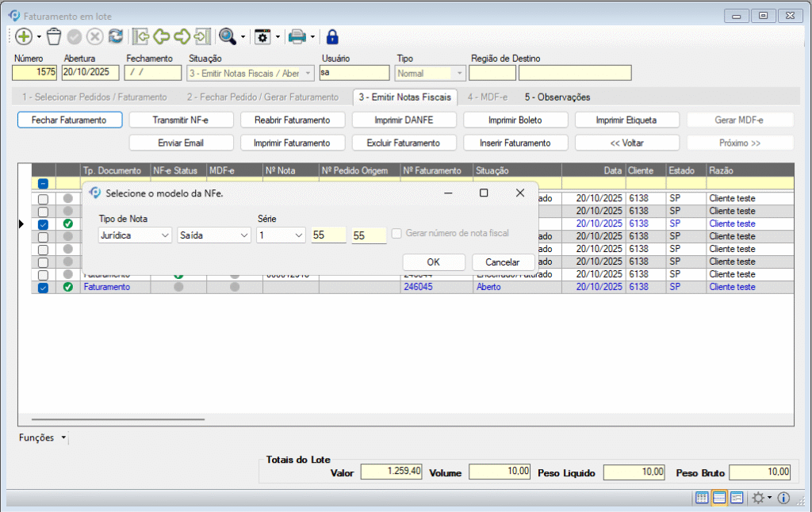812x512 pixels.
Task: Switch to the 5 - Observações tab
Action: click(557, 97)
